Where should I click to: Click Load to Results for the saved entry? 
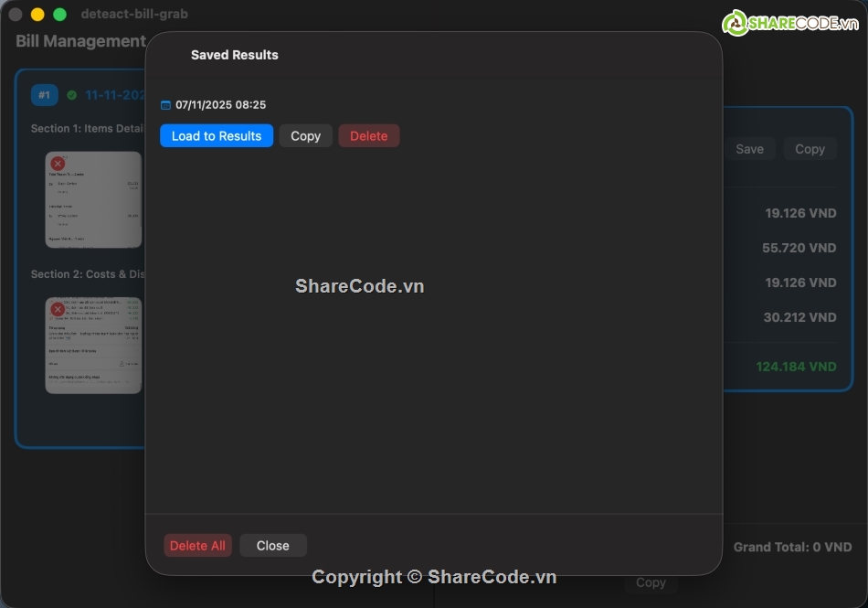216,135
